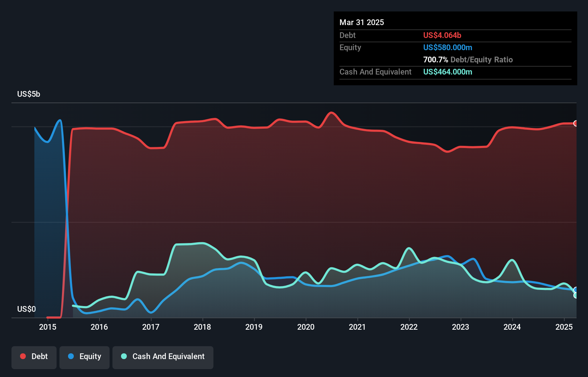Click the 2021 x-axis label
Viewport: 588px width, 377px height.
point(357,327)
